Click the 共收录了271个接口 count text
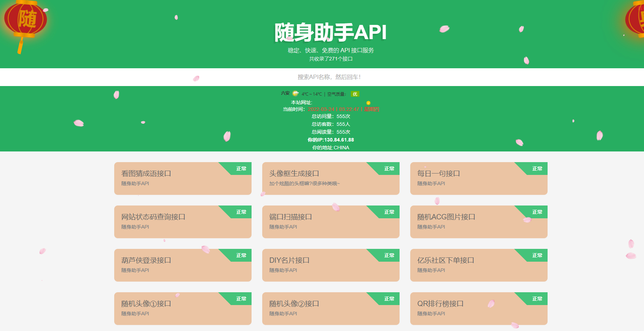This screenshot has height=331, width=644. coord(331,59)
